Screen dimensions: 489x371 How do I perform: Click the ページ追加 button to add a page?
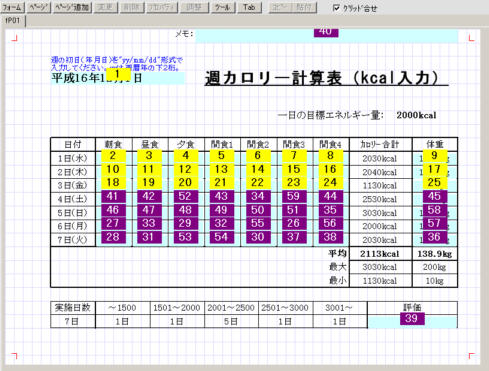(72, 7)
